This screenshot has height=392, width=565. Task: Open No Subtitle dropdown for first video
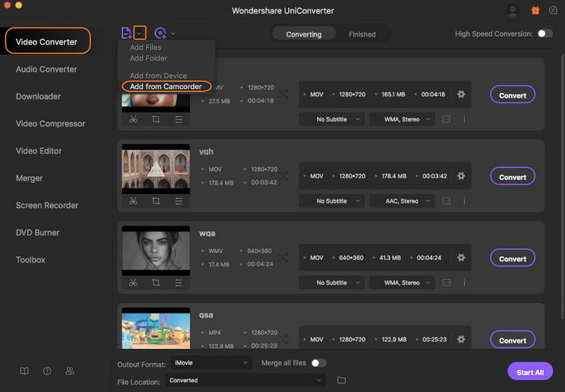click(332, 120)
